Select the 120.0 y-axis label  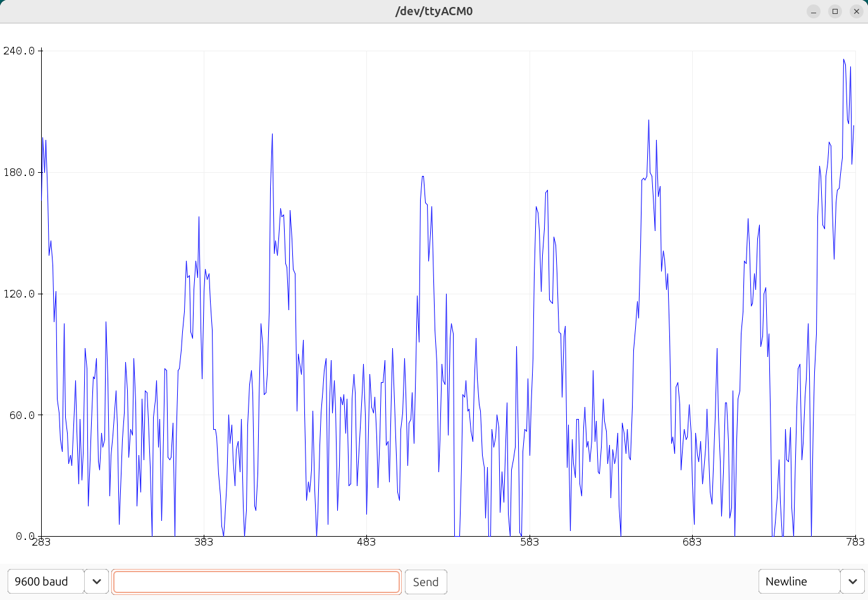point(19,294)
